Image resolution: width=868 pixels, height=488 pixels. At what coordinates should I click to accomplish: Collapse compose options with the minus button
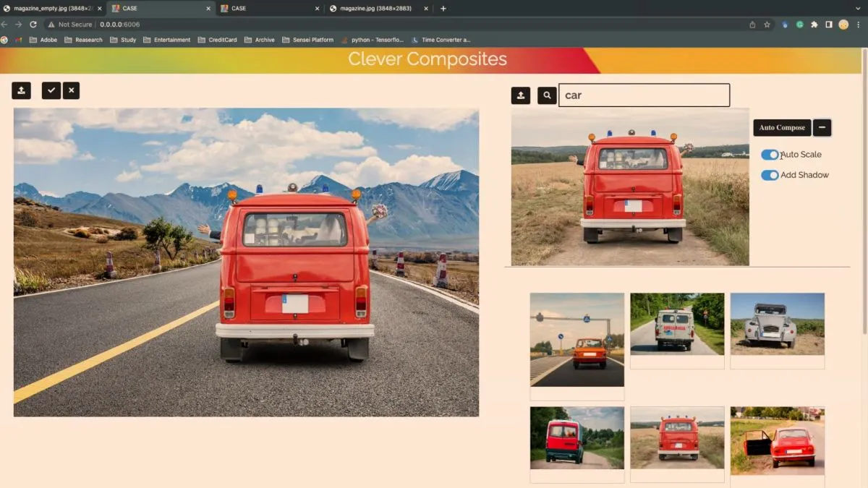pos(822,127)
